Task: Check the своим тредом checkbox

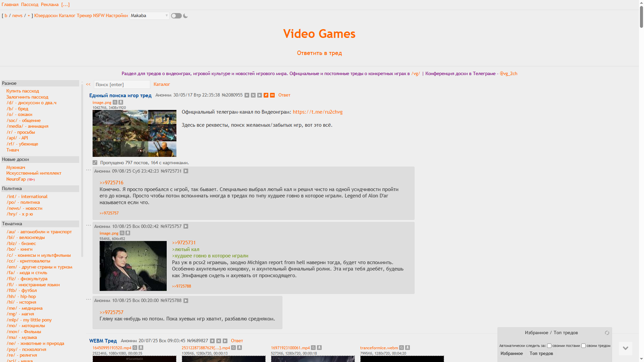Action: [583, 346]
